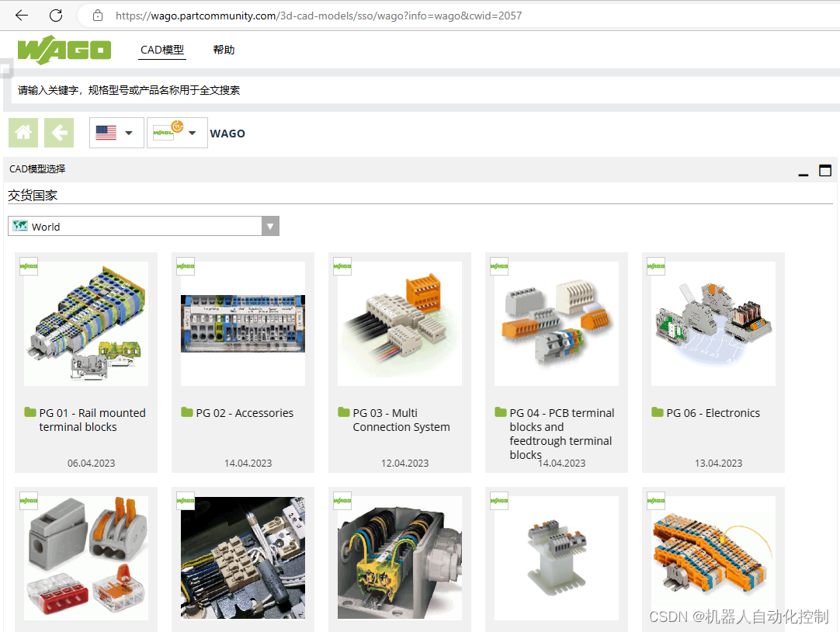Minimize the CAD模型选择 panel
The width and height of the screenshot is (840, 632).
point(804,171)
